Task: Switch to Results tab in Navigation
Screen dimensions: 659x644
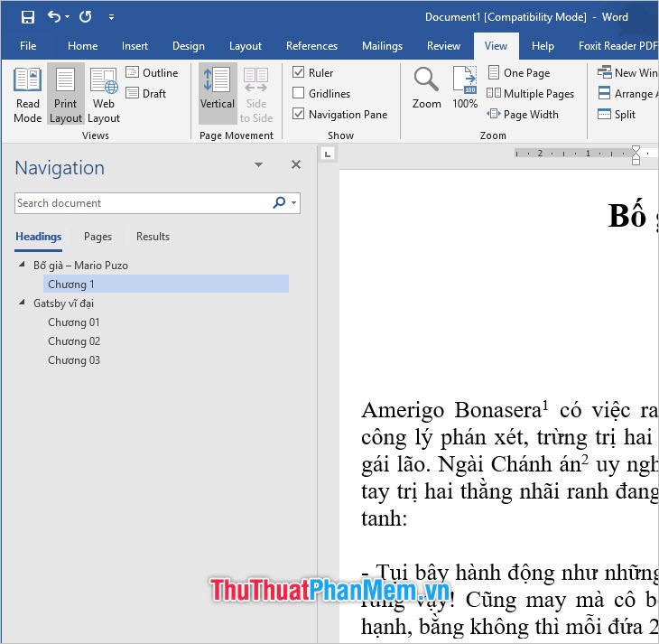Action: (153, 237)
